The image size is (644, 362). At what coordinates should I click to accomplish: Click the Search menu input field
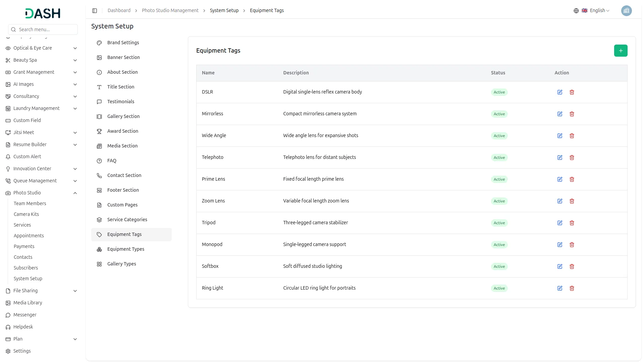coord(43,29)
